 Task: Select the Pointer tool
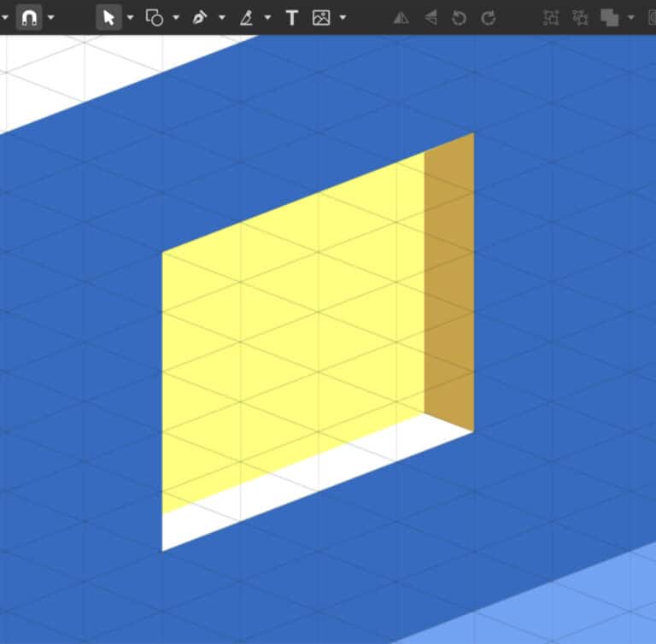[x=108, y=18]
